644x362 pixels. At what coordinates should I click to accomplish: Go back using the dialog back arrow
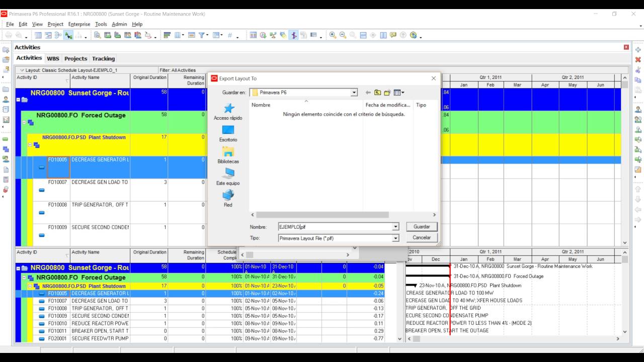(368, 93)
